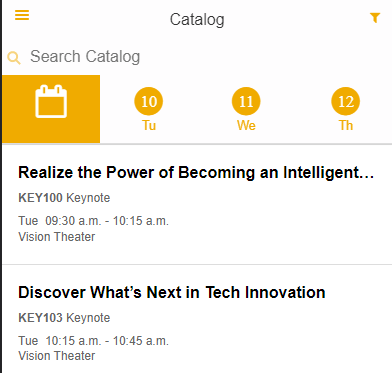Select the circled 10 date icon
The height and width of the screenshot is (373, 392).
[x=149, y=101]
